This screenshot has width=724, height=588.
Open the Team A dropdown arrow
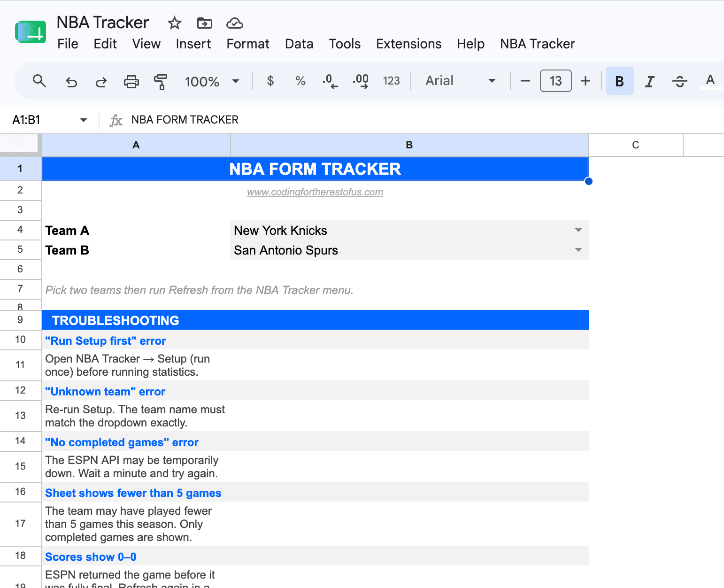(x=578, y=230)
